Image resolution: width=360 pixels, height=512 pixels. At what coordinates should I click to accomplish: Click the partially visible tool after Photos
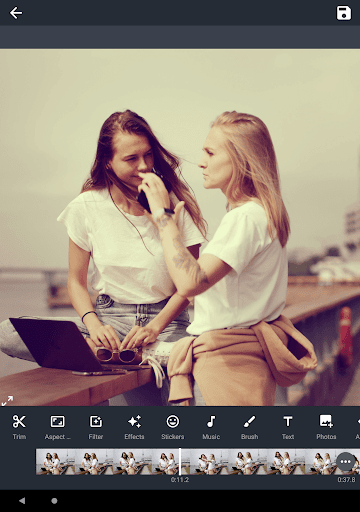tap(357, 427)
